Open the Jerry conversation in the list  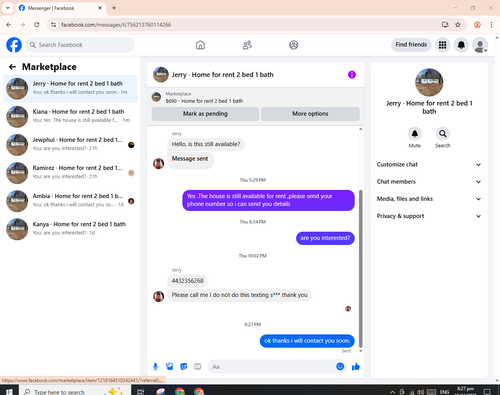click(x=70, y=89)
